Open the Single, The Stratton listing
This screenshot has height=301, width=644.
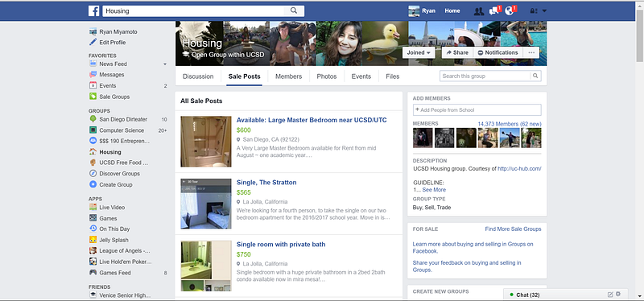click(266, 183)
